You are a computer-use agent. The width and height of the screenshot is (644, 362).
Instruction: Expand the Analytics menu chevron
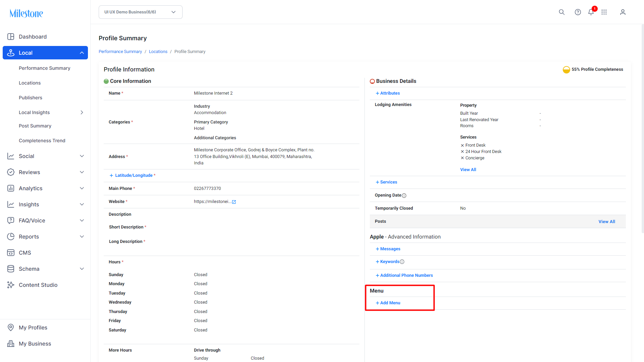82,188
